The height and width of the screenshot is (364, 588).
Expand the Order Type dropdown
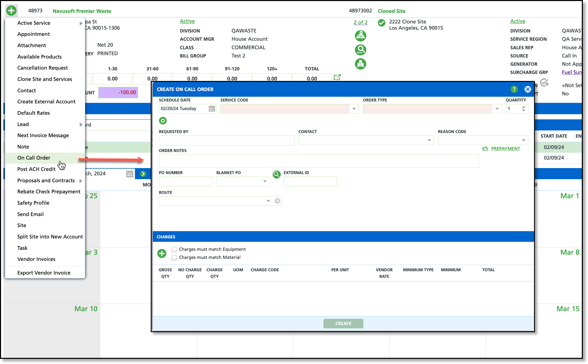click(497, 109)
